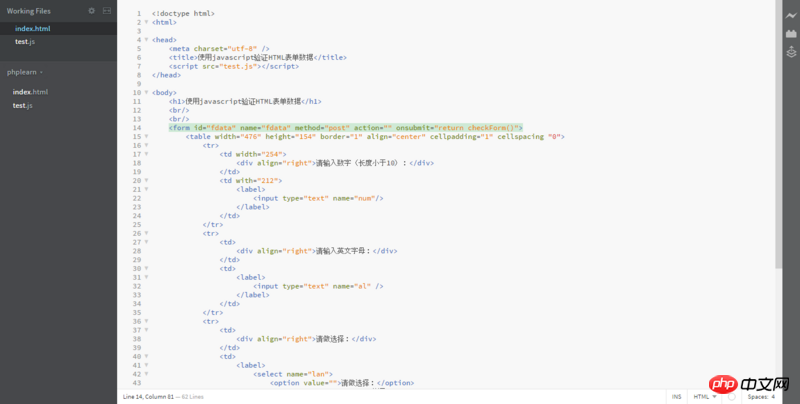Collapse the table fold at line 15
800x404 pixels.
146,137
